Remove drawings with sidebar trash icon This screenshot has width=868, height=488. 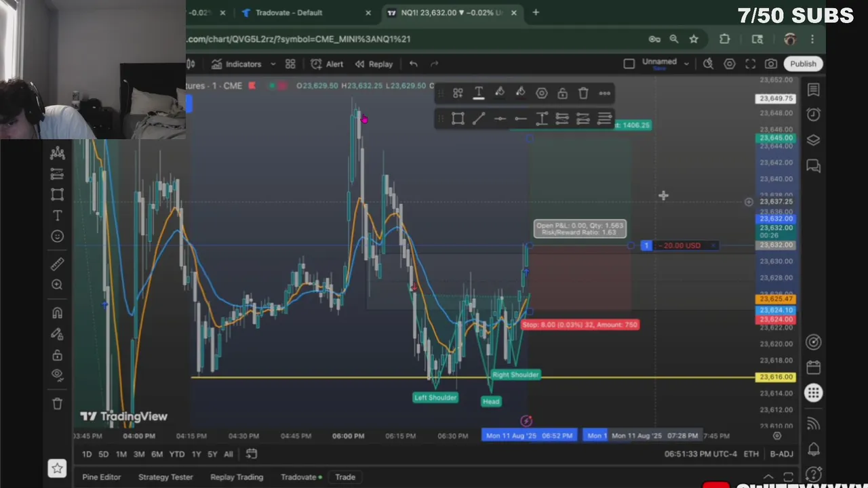57,404
